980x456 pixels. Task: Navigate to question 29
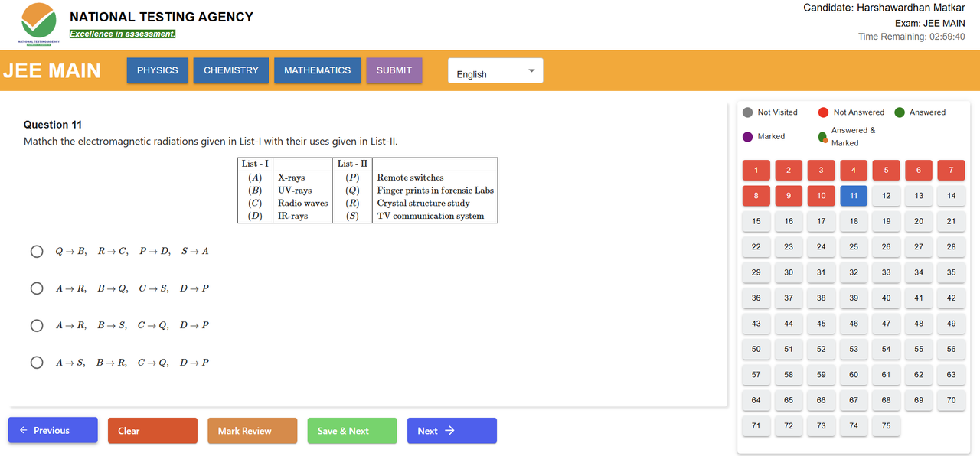[756, 272]
